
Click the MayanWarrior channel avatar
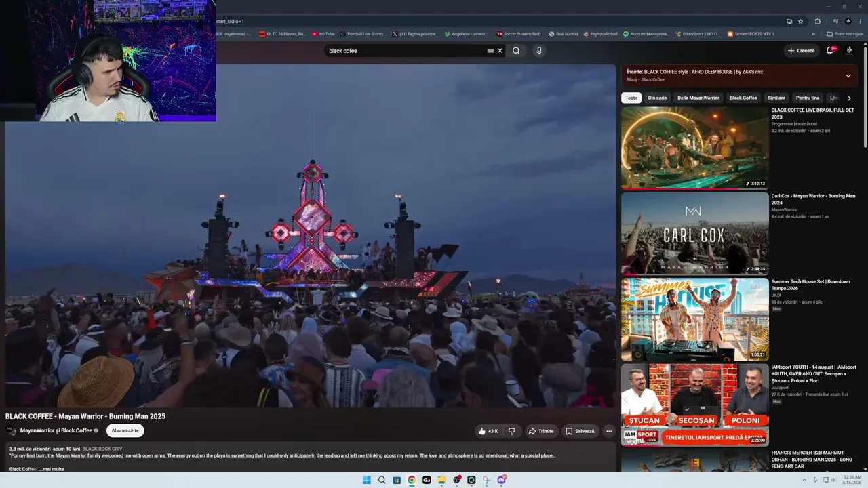click(x=11, y=430)
